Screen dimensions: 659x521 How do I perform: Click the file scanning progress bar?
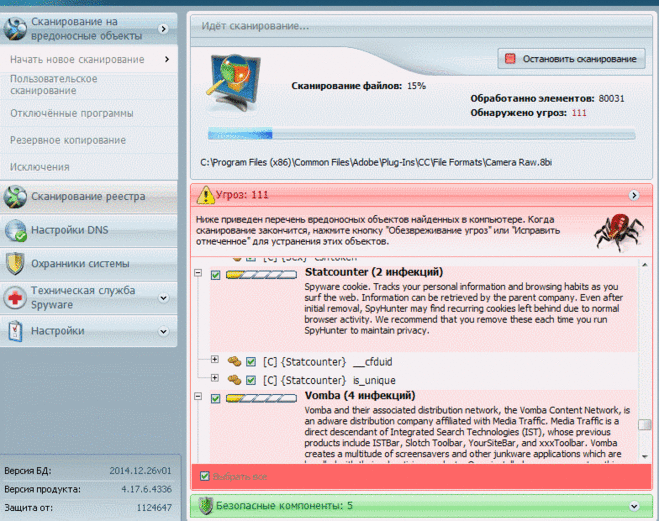point(420,135)
